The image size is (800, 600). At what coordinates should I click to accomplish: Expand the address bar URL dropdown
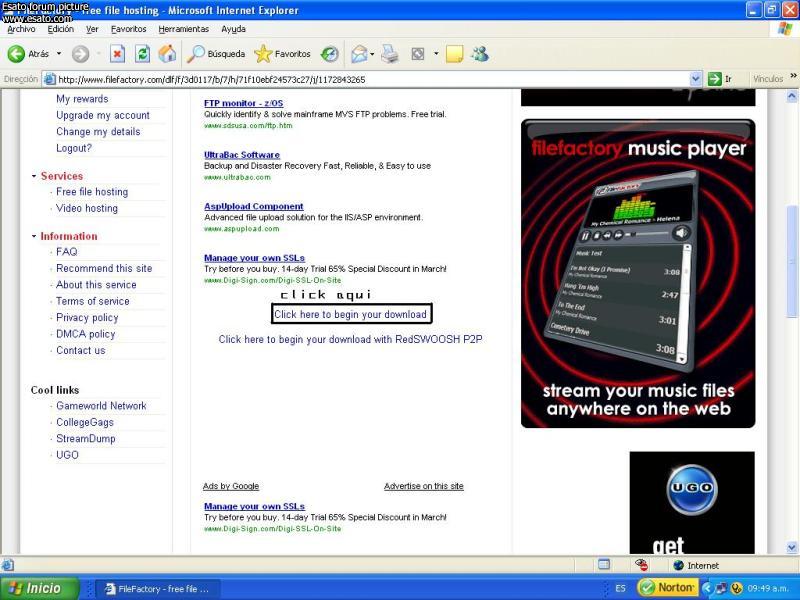(695, 79)
